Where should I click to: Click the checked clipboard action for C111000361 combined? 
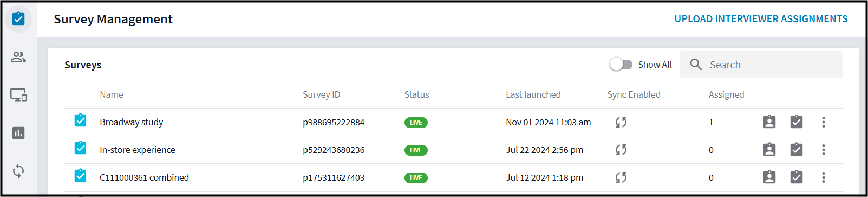[x=797, y=177]
